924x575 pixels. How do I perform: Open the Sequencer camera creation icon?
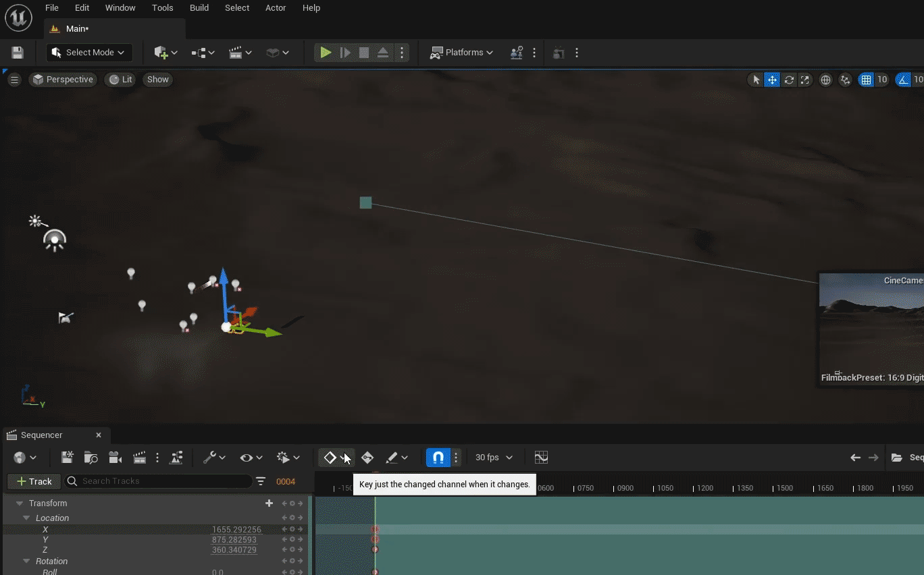115,457
